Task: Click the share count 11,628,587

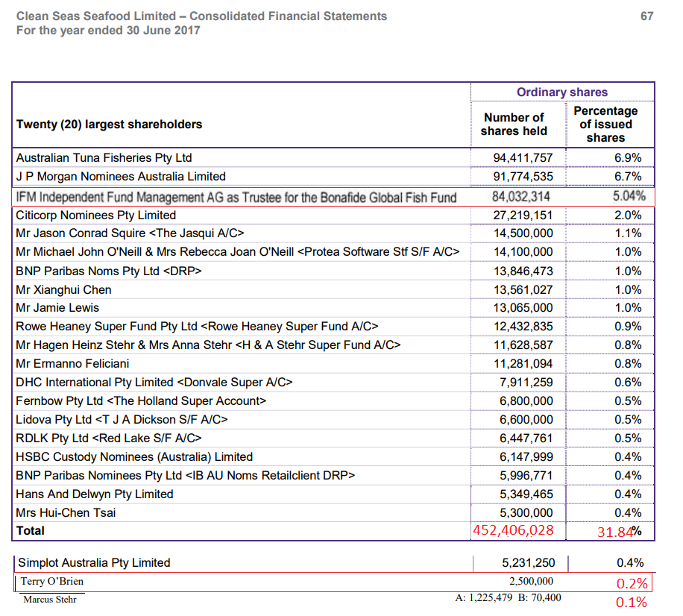Action: click(x=523, y=345)
